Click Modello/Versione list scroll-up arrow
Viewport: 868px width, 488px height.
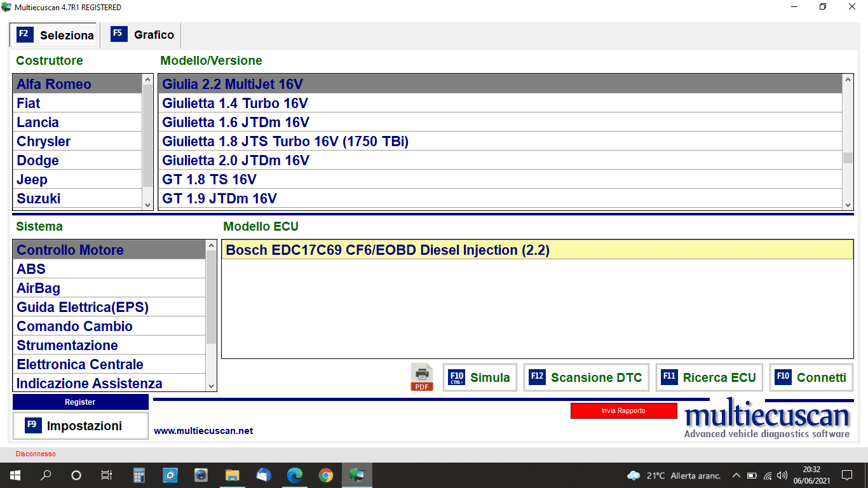point(848,79)
